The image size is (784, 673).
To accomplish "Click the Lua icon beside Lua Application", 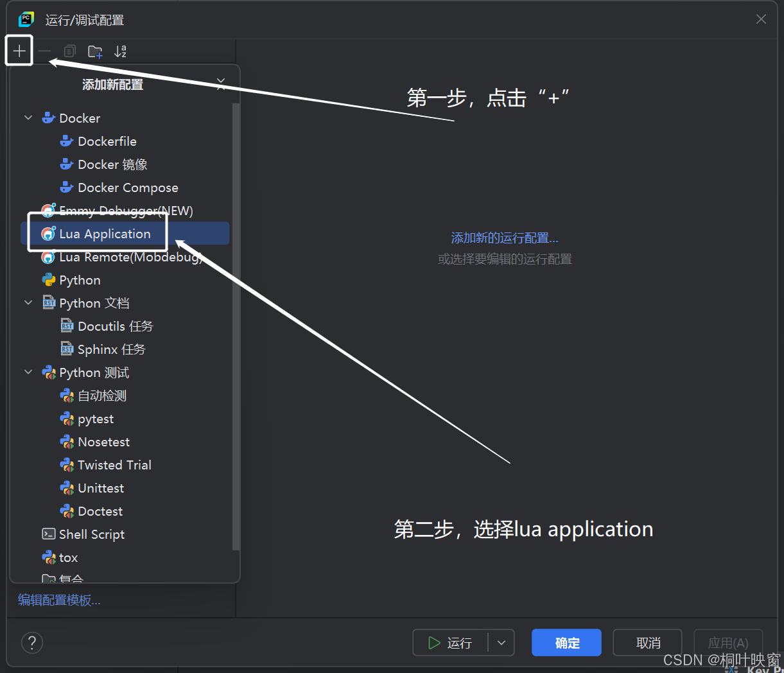I will [x=49, y=234].
